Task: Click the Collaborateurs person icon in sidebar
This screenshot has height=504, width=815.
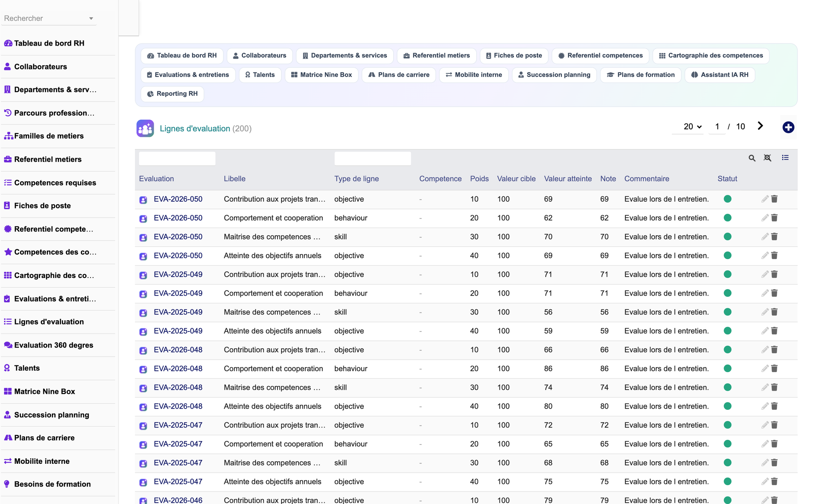Action: coord(8,67)
